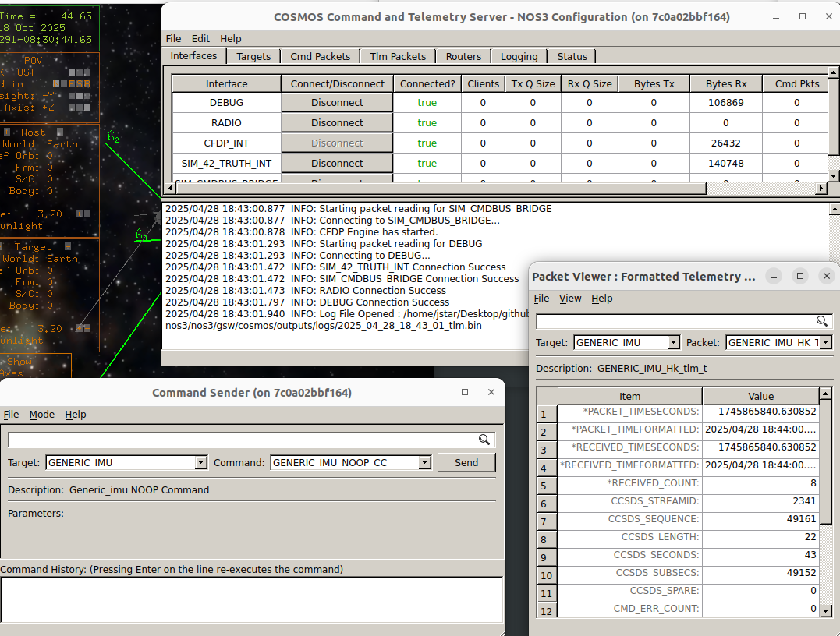Click scroll-up arrow of server log pane

tap(834, 209)
